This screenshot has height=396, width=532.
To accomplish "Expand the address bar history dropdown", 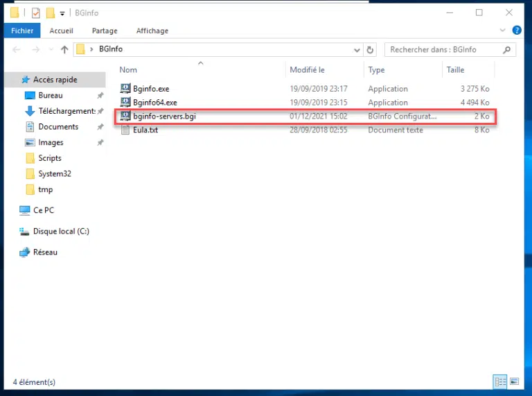I will point(357,50).
